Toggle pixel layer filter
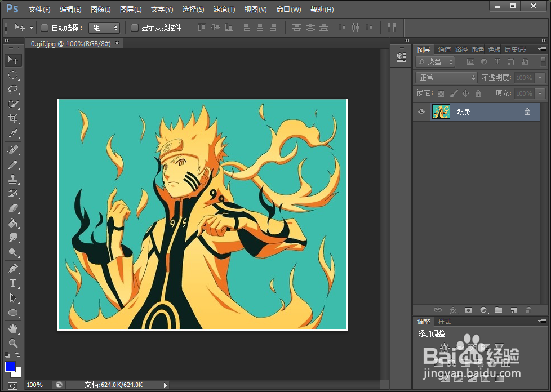 pos(470,62)
